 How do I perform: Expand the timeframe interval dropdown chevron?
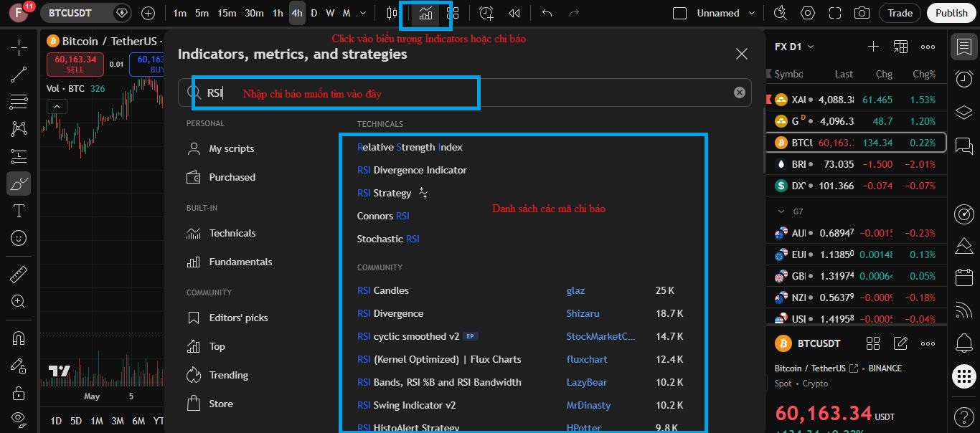click(363, 13)
